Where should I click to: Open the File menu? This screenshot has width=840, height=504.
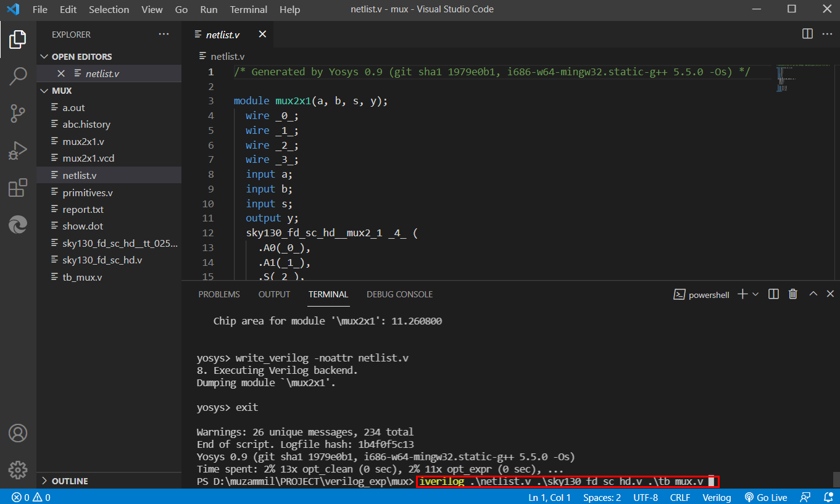[x=40, y=10]
